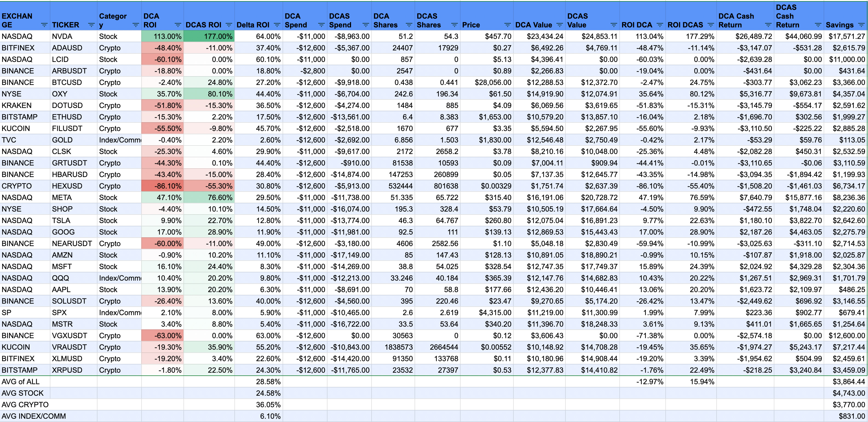Click the ARBUSDT ticker cell
The image size is (868, 422).
tap(73, 71)
